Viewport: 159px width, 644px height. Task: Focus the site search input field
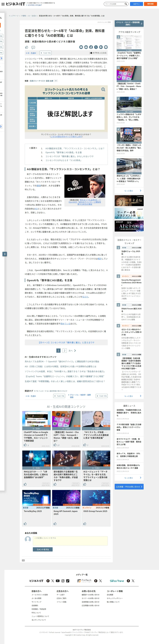point(114,4)
